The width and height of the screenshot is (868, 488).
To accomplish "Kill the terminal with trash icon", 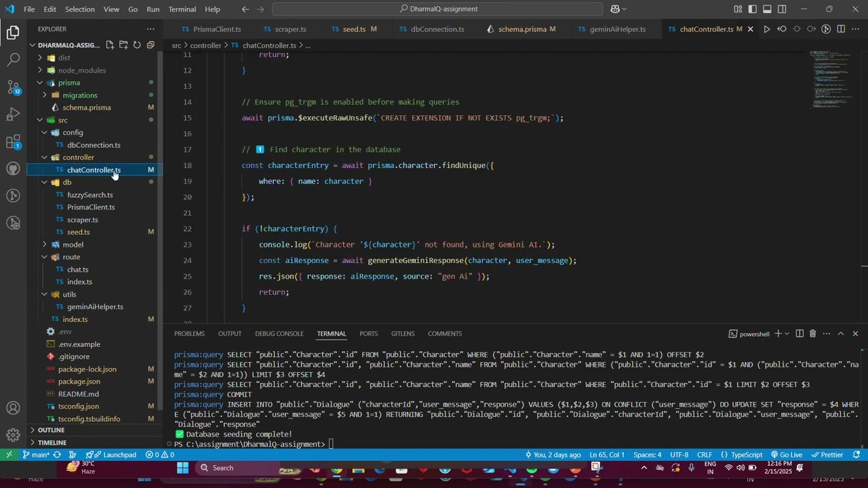I will (812, 333).
